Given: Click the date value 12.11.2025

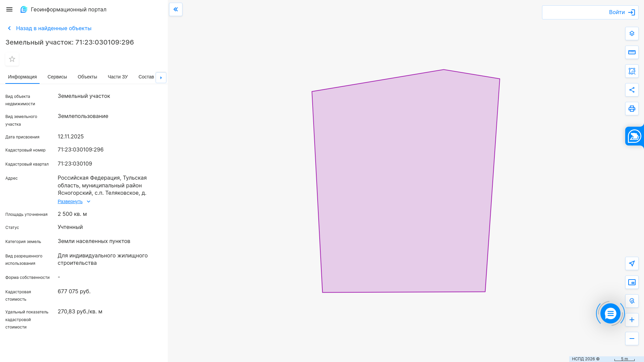Looking at the screenshot, I should pos(71,136).
